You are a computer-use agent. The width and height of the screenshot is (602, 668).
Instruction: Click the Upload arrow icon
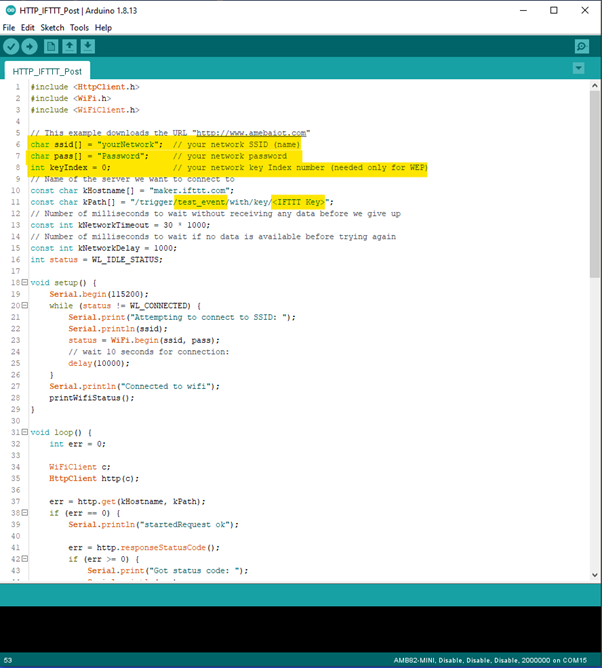pos(30,46)
